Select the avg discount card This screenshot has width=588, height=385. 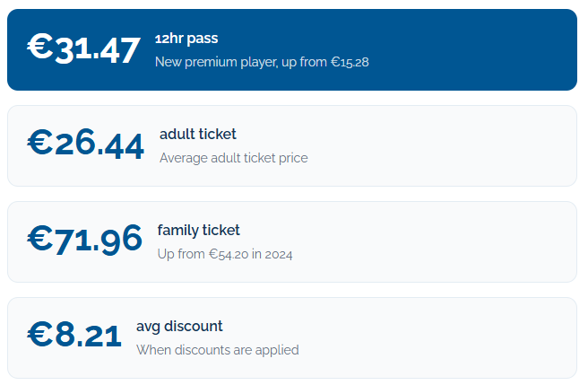click(291, 338)
